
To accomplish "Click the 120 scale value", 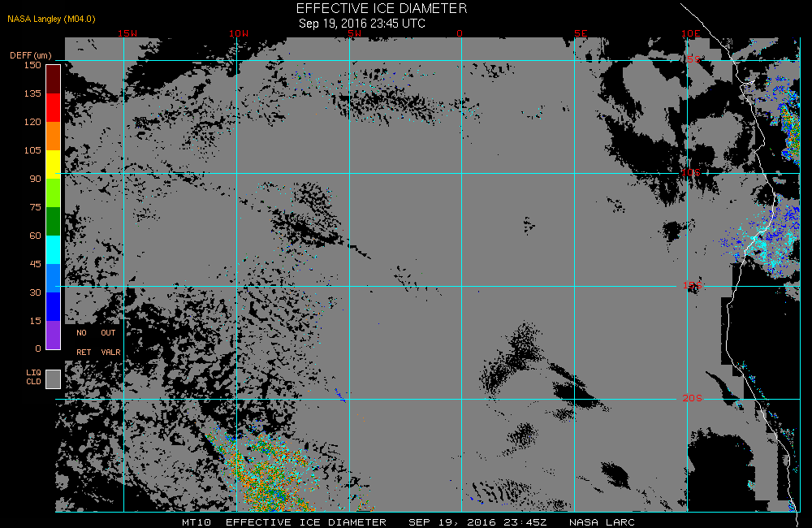I will 32,122.
